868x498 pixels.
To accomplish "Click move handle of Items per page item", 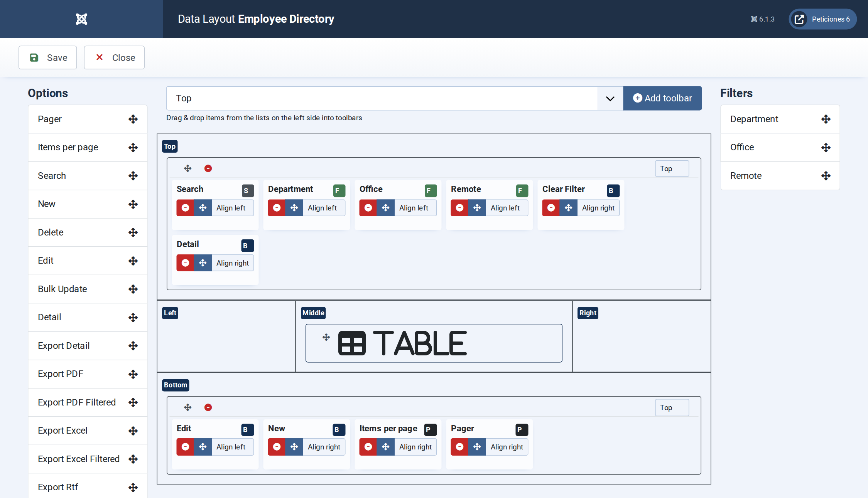I will pos(385,447).
